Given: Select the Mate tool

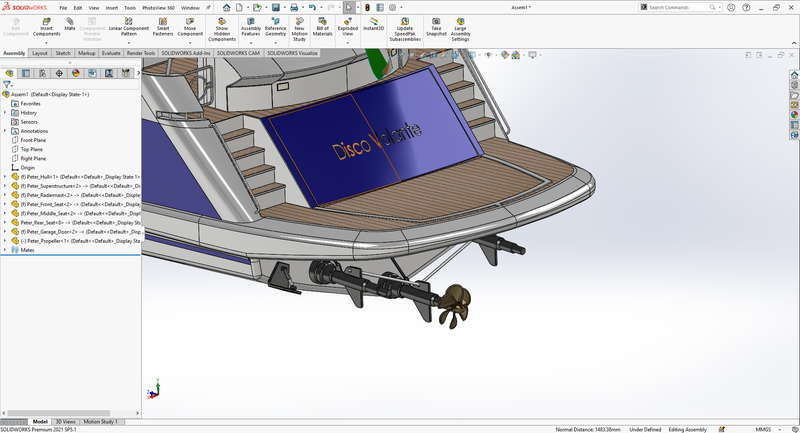Looking at the screenshot, I should click(70, 24).
